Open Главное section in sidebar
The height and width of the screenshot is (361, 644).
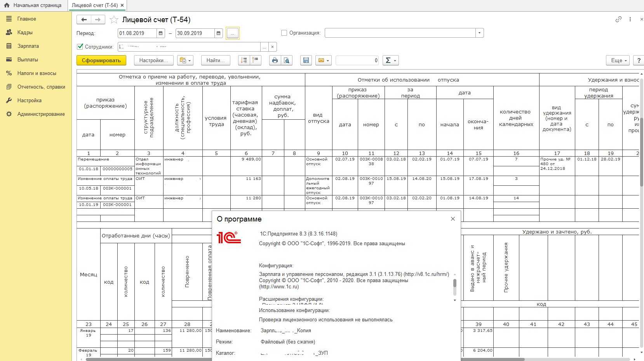coord(27,19)
